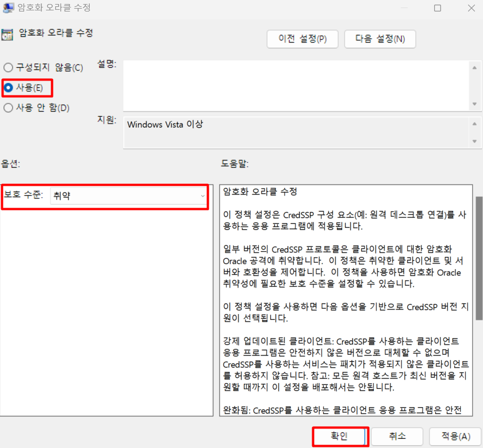Image resolution: width=483 pixels, height=448 pixels.
Task: Click the 설명: label
Action: click(106, 64)
